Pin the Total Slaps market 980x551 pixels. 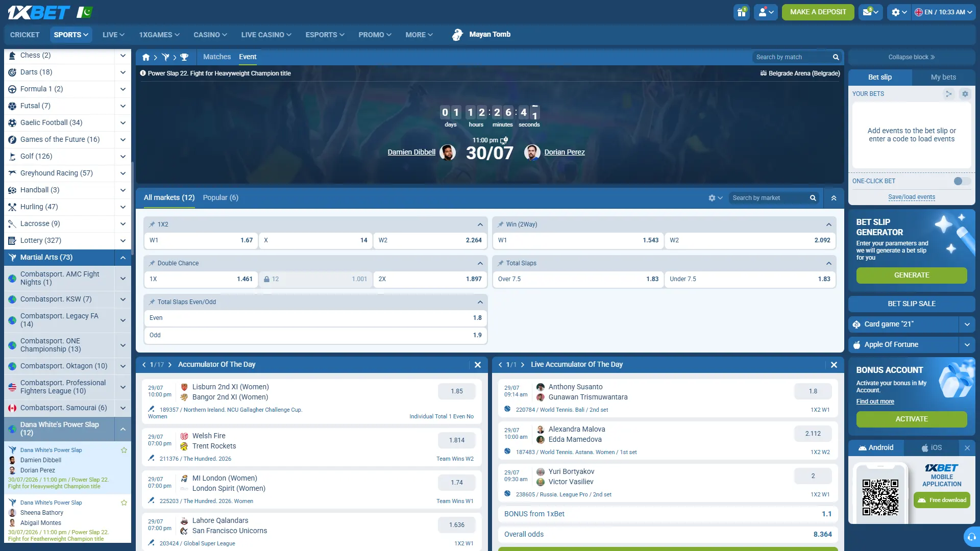pyautogui.click(x=500, y=263)
